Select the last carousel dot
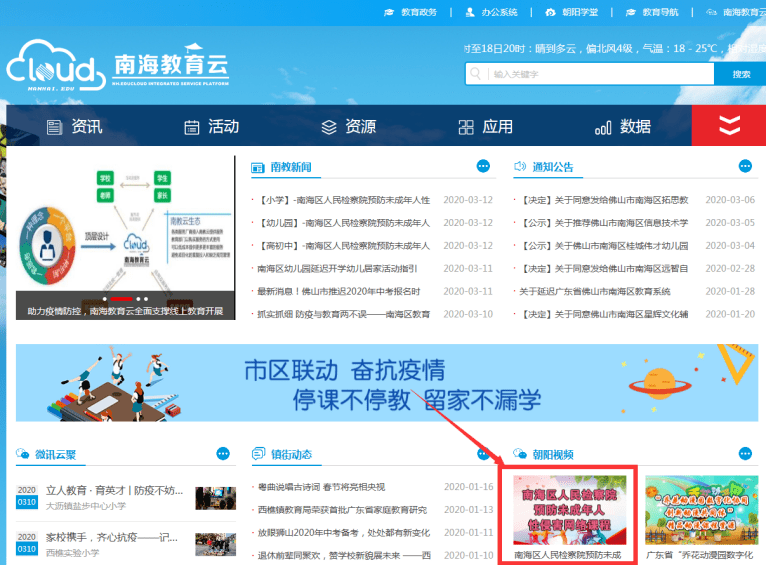This screenshot has height=565, width=767. click(146, 298)
